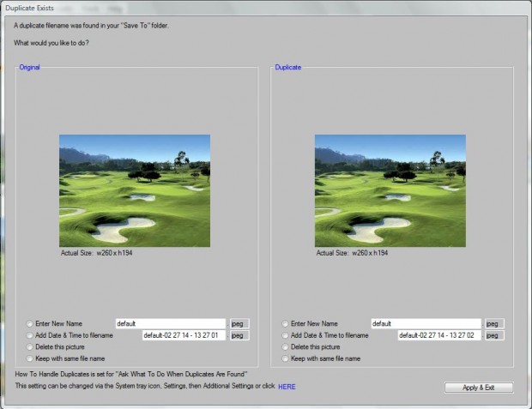Click the Duplicate date-time filename field

click(x=438, y=335)
